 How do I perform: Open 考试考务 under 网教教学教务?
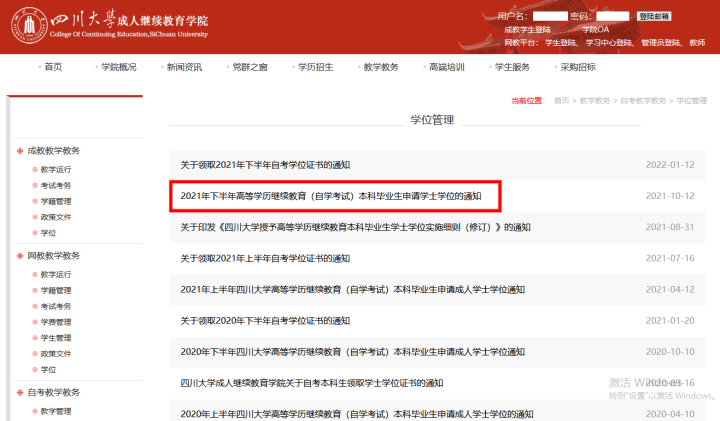[56, 306]
